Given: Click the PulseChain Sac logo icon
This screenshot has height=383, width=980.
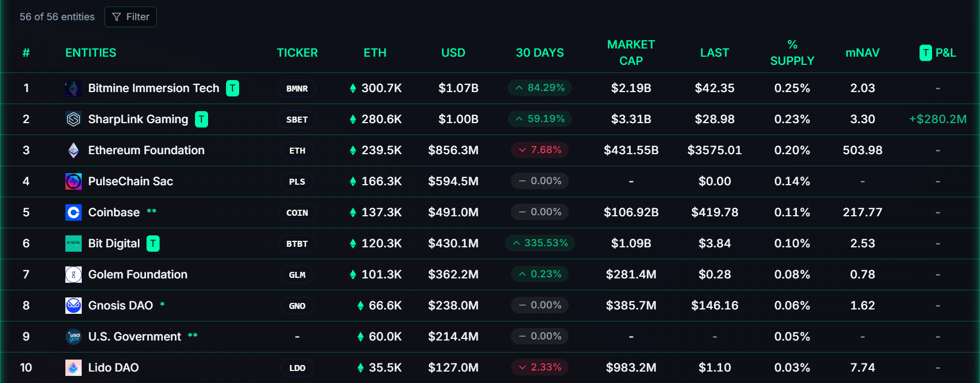Looking at the screenshot, I should [73, 181].
